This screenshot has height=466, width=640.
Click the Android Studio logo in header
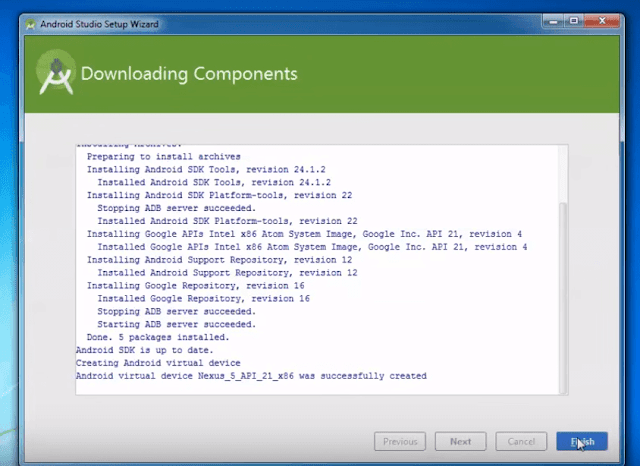click(x=56, y=73)
